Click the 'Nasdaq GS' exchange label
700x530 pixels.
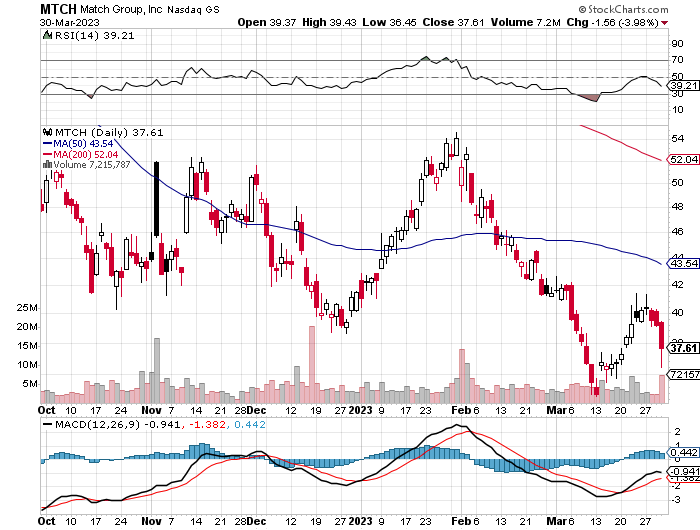click(194, 9)
